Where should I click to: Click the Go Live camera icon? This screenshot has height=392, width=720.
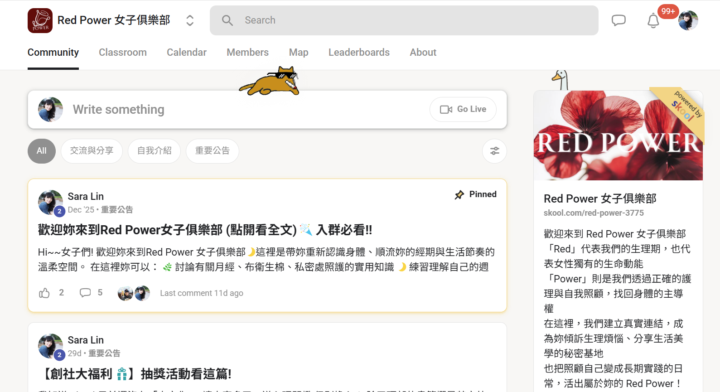point(446,109)
